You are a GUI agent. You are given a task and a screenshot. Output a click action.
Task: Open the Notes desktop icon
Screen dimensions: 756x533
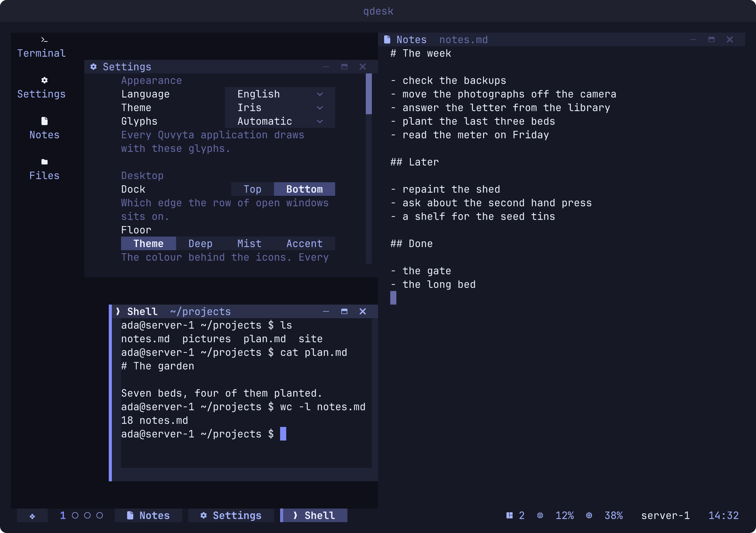point(44,128)
